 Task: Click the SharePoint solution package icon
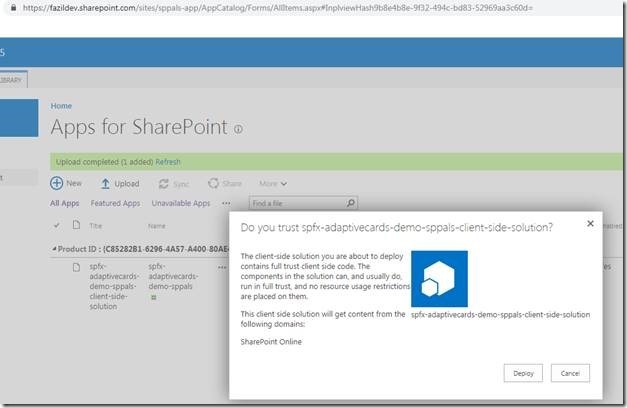(439, 279)
